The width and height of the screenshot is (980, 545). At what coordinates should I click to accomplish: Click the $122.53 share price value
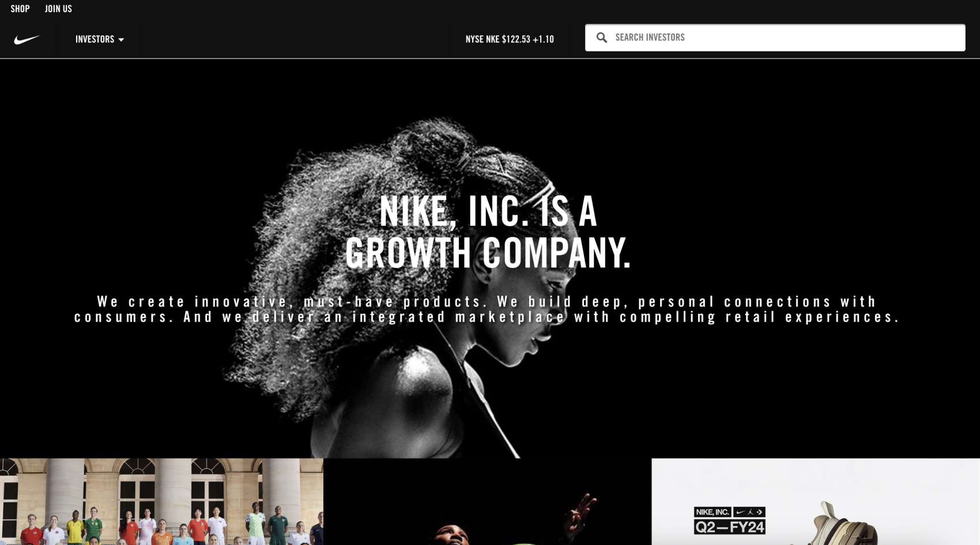click(x=516, y=39)
